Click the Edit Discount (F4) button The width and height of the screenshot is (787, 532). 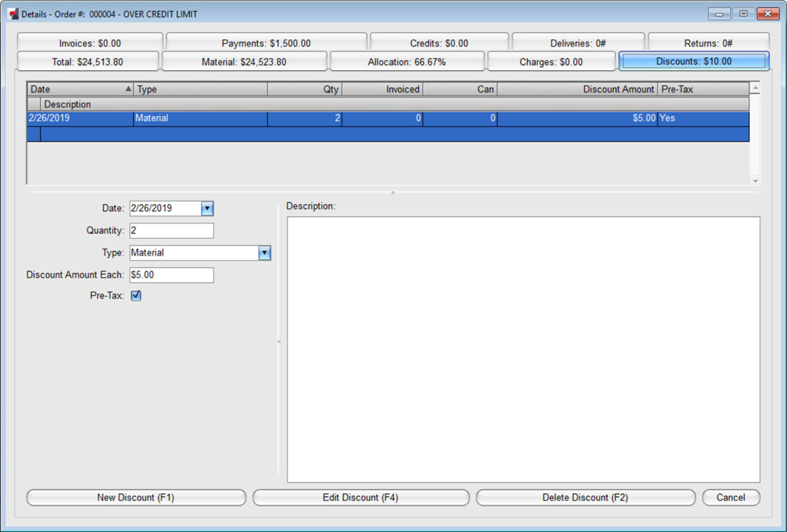(x=361, y=498)
